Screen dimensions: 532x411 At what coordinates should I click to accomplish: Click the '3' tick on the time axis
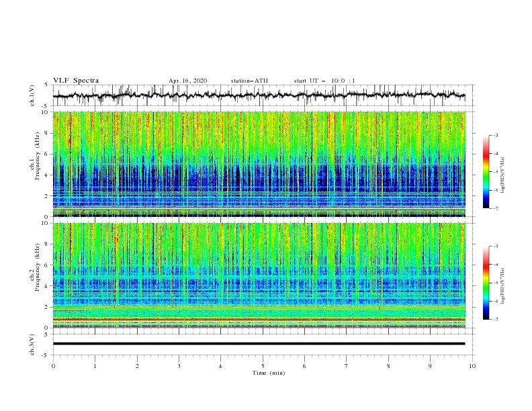point(179,366)
